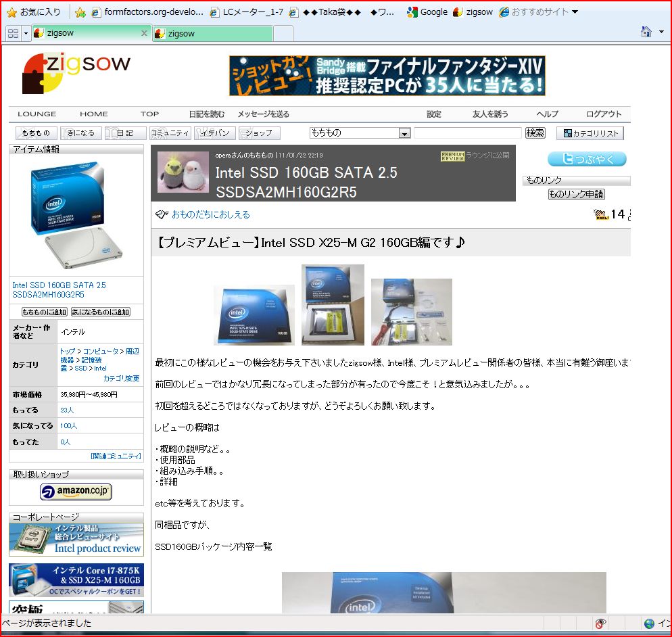Open ヘルプ help menu item
The width and height of the screenshot is (672, 637).
548,114
